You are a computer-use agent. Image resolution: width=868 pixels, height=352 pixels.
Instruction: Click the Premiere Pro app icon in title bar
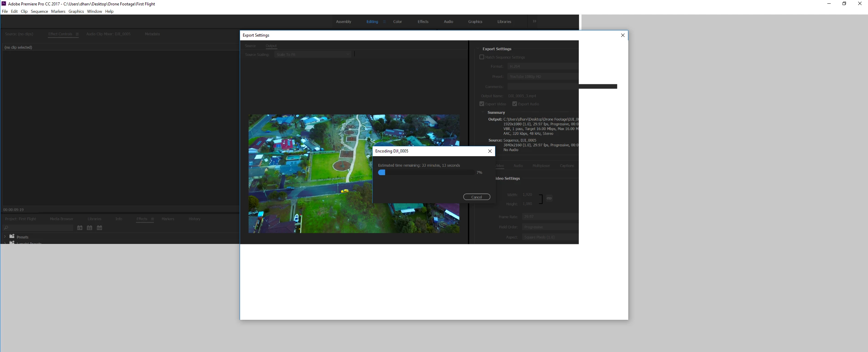point(4,4)
